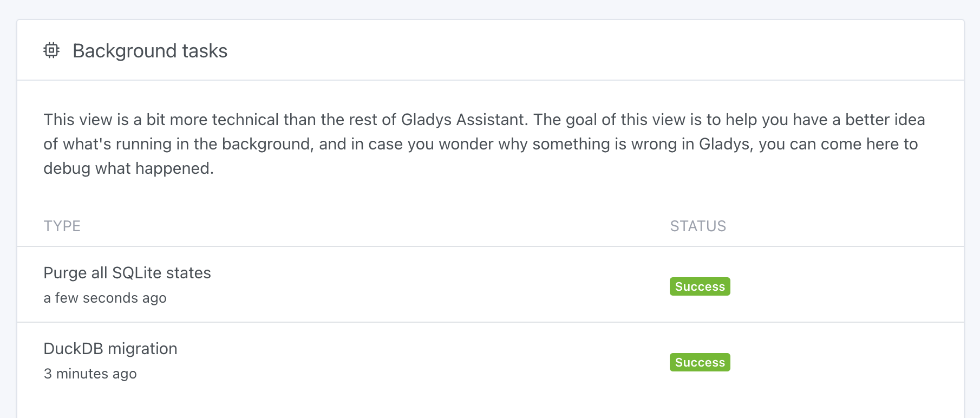Click the Success badge for DuckDB migration
This screenshot has height=418, width=980.
pos(700,362)
